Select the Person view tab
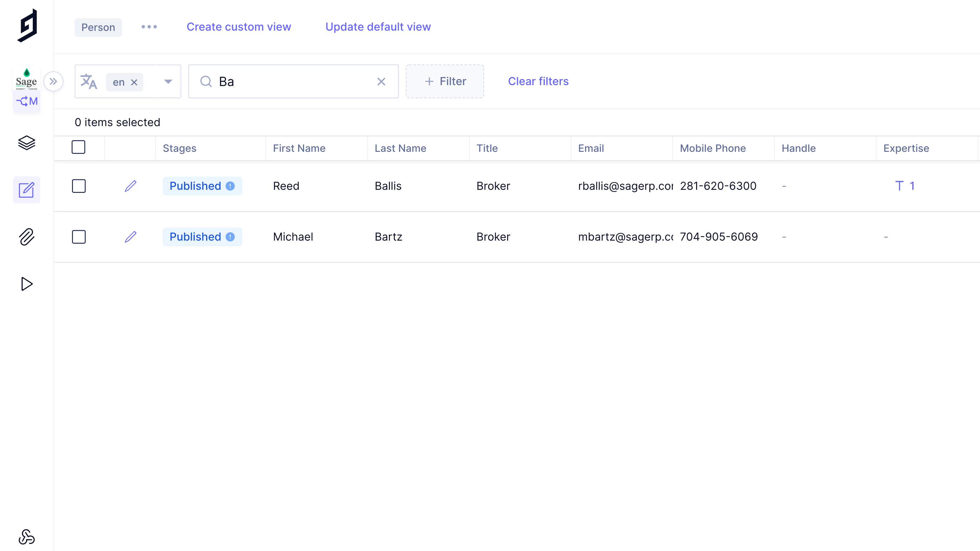Viewport: 980px width, 551px height. click(x=98, y=27)
